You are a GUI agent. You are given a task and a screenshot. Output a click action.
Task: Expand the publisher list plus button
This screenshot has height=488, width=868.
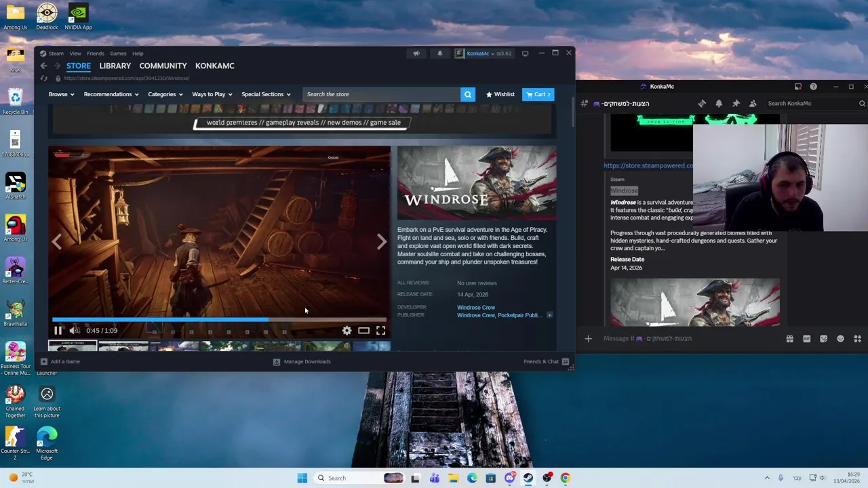click(x=549, y=315)
